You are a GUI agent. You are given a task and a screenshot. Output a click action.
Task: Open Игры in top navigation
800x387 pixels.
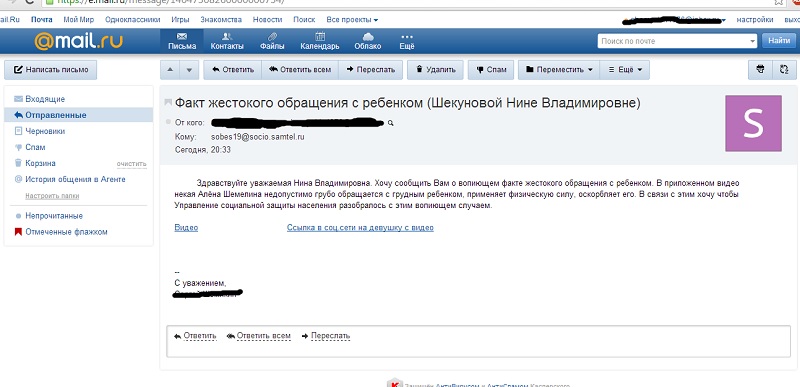click(181, 20)
